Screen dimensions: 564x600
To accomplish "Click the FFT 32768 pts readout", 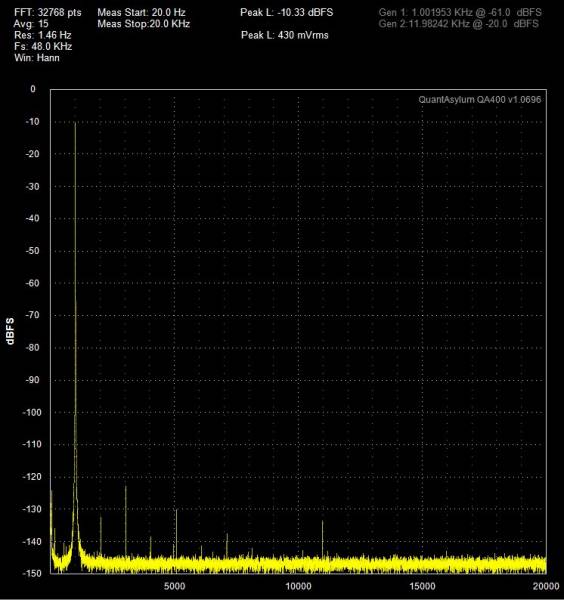I will pyautogui.click(x=48, y=13).
